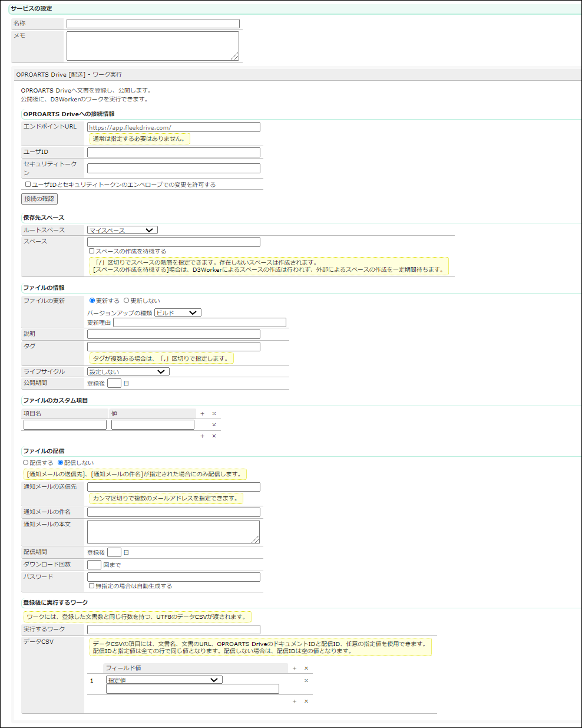Add a new custom field row
Viewport: 582px width, 728px height.
pyautogui.click(x=202, y=413)
